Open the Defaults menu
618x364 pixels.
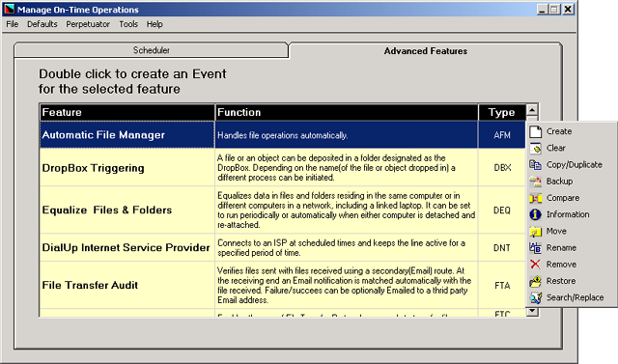(x=42, y=24)
